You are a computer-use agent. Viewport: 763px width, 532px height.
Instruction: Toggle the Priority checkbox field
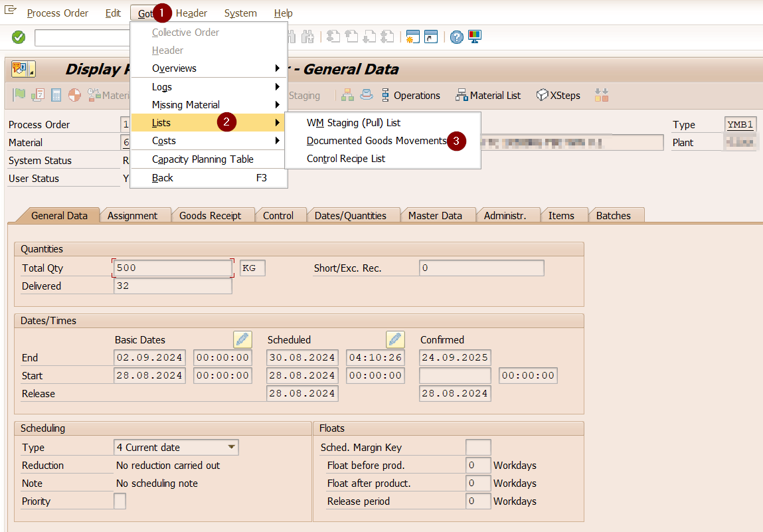point(120,501)
